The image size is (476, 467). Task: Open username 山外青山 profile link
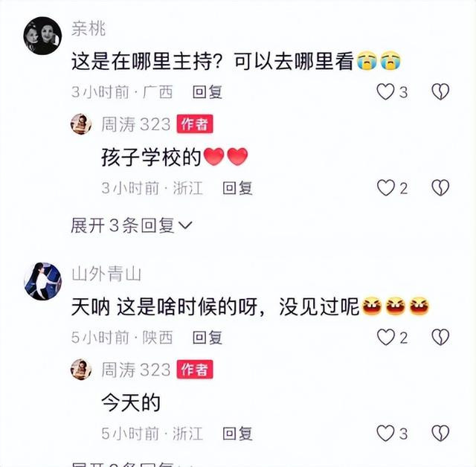point(106,274)
